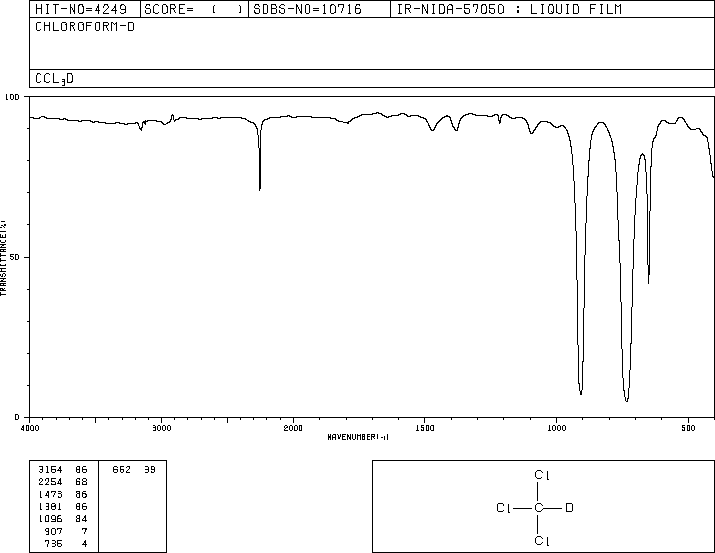Click the 1500 wavenumber axis label
715x553 pixels.
click(x=425, y=428)
